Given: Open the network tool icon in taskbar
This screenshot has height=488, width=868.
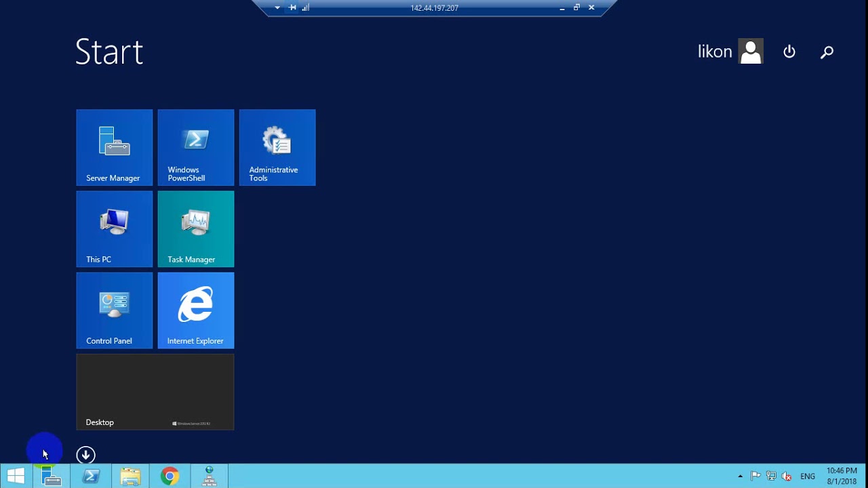Looking at the screenshot, I should (209, 476).
